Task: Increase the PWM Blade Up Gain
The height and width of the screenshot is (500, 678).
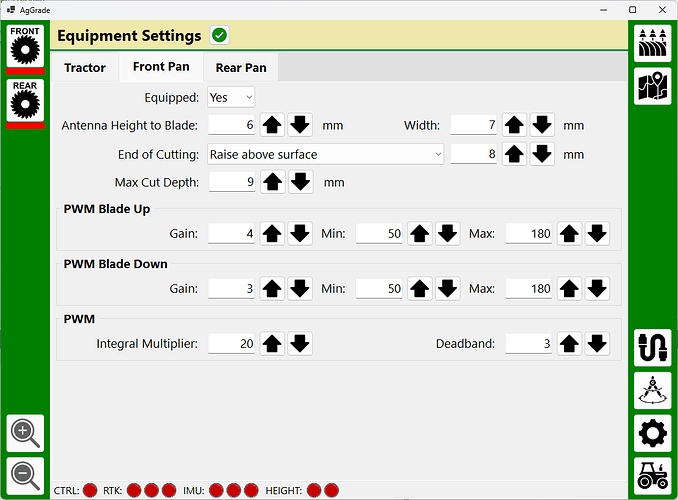Action: pos(272,234)
